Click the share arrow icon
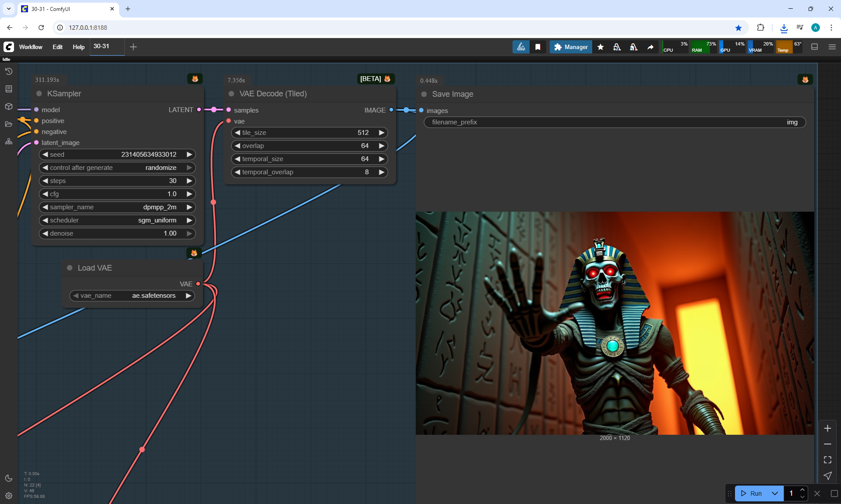The width and height of the screenshot is (841, 504). [x=650, y=47]
